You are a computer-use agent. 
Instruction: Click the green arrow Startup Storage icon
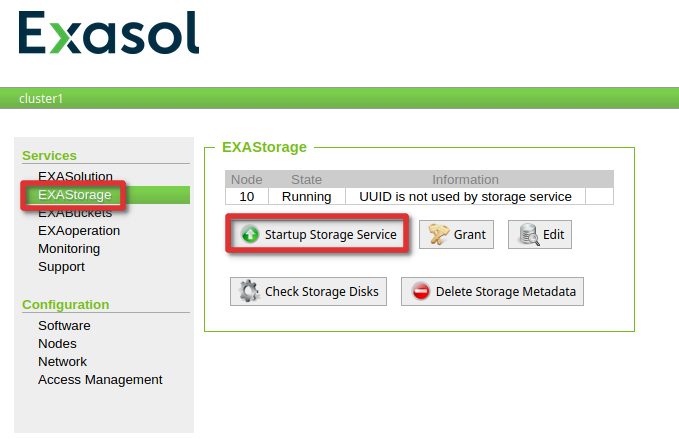250,235
